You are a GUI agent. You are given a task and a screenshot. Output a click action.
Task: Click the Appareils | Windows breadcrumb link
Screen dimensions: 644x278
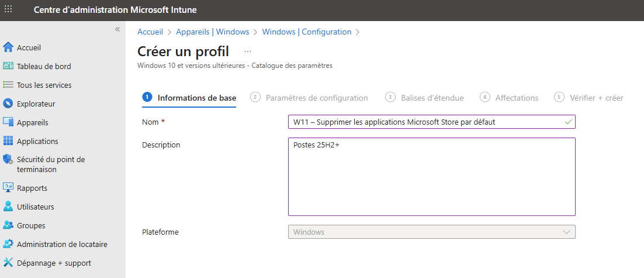tap(212, 32)
